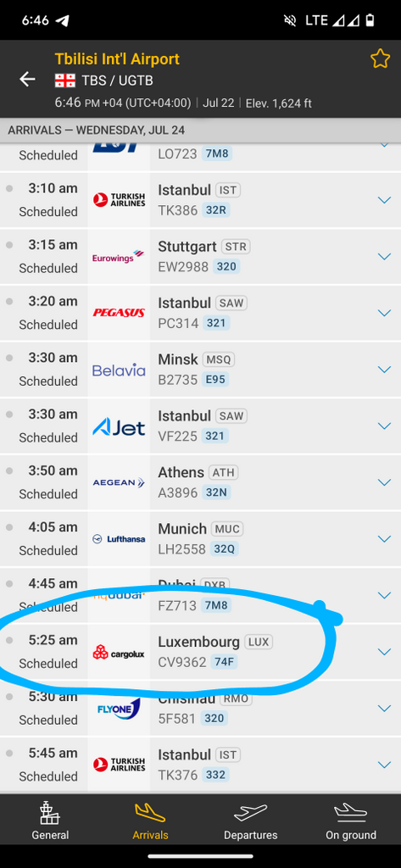Screen dimensions: 401x868
Task: Toggle the favorite star for Tbilisi Airport
Action: click(x=380, y=58)
